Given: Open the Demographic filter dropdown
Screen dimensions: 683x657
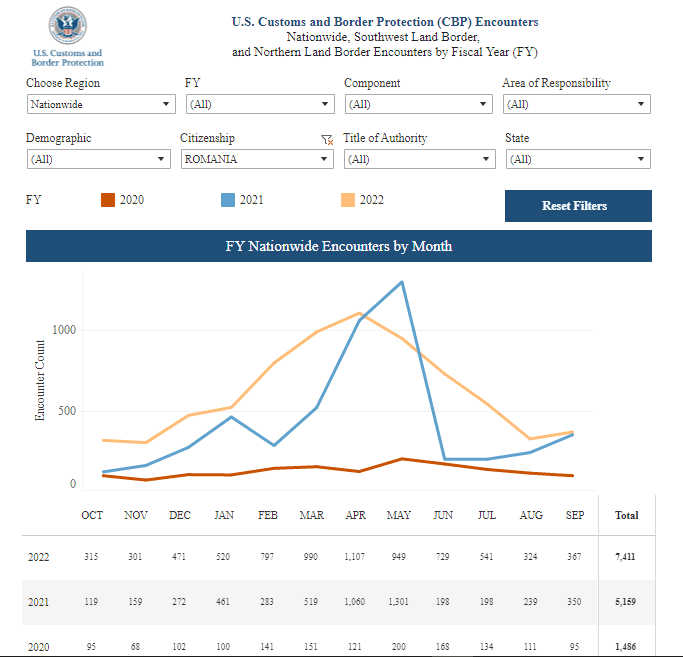Looking at the screenshot, I should [x=98, y=159].
